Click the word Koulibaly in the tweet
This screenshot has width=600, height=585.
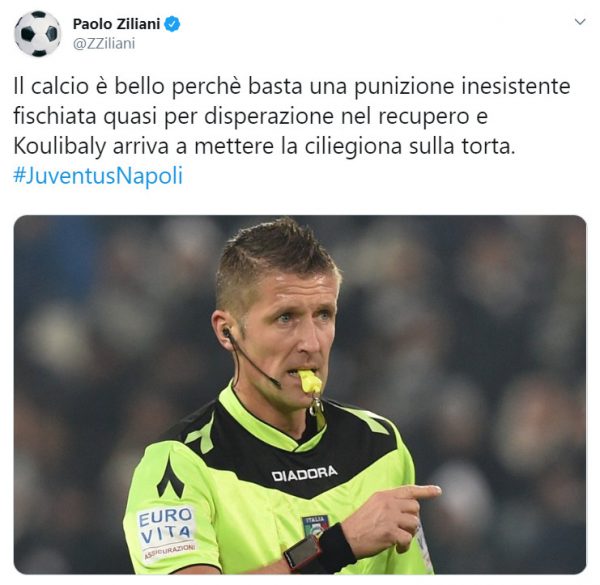click(60, 147)
